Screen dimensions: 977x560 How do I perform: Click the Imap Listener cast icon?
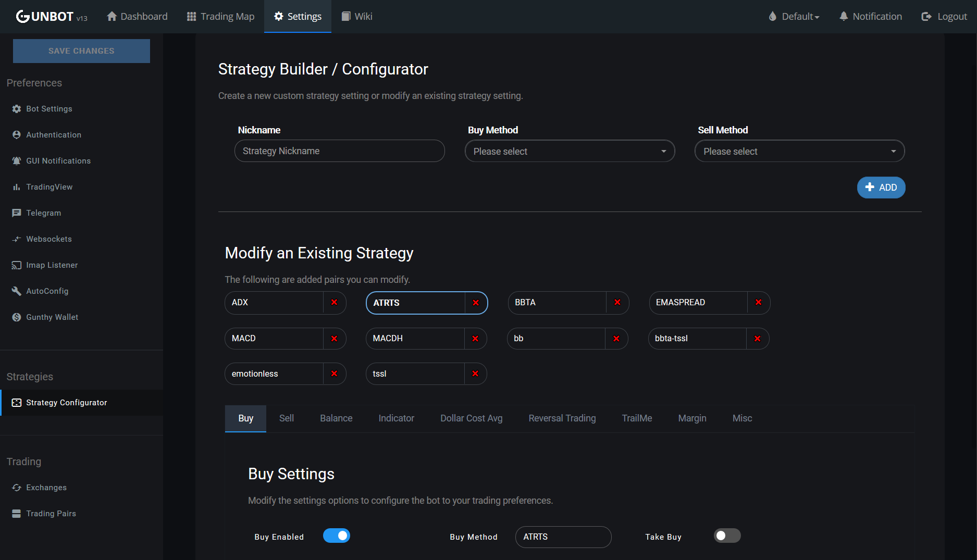[17, 265]
